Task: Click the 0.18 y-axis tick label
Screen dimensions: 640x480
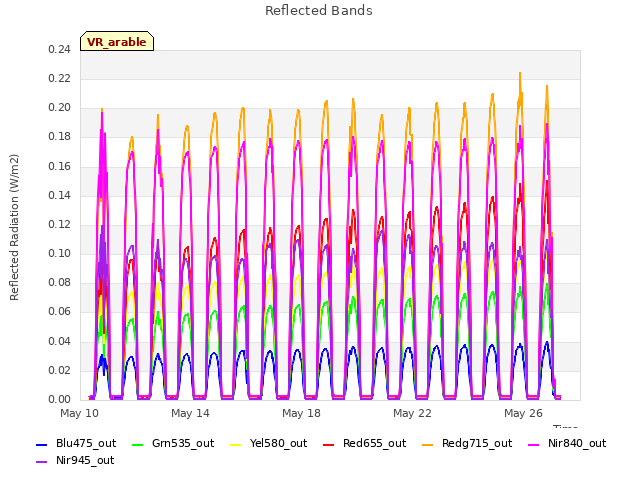Action: [60, 137]
